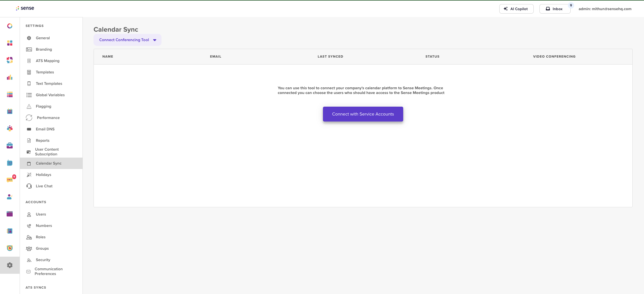Click the refresh arrows icon beside Performance

coord(29,118)
